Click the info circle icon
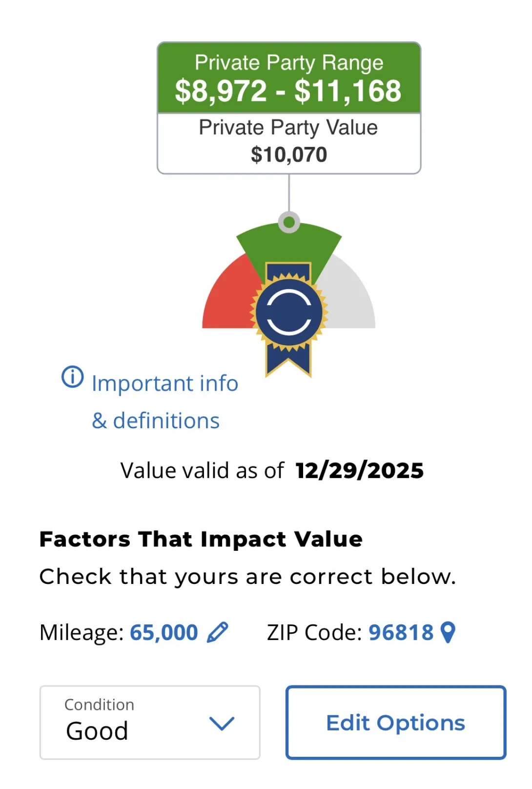The width and height of the screenshot is (532, 789). coord(72,377)
